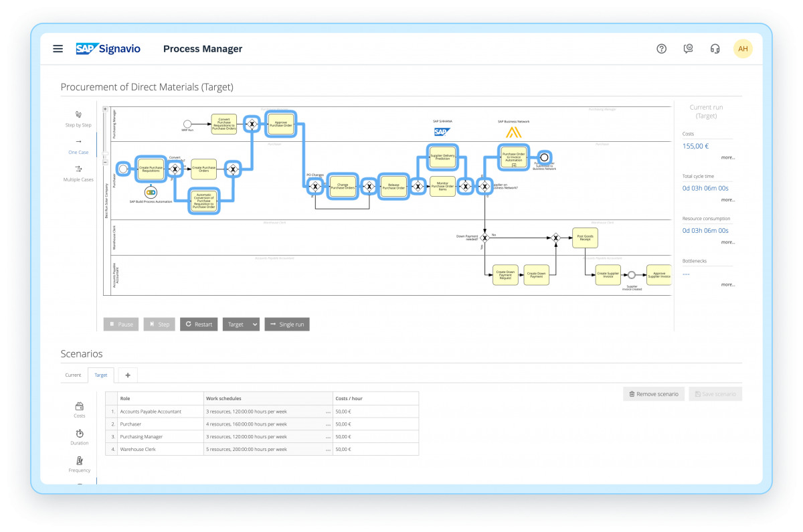Open the feedback chat icon in the header
This screenshot has width=803, height=532.
click(688, 48)
